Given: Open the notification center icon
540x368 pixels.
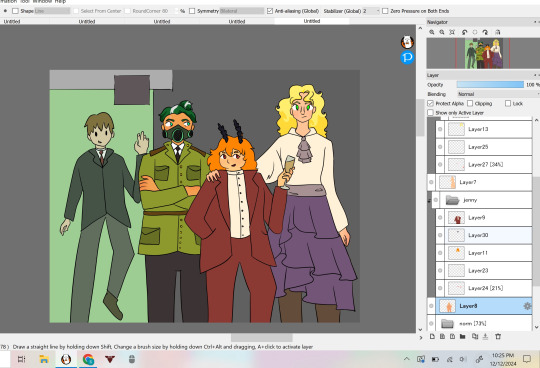Looking at the screenshot, I should click(527, 359).
